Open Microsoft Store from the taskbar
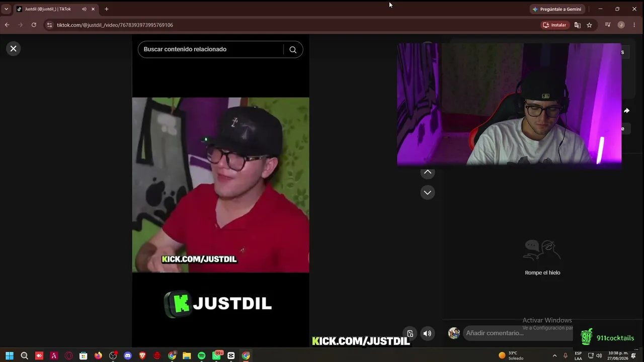 pyautogui.click(x=84, y=355)
